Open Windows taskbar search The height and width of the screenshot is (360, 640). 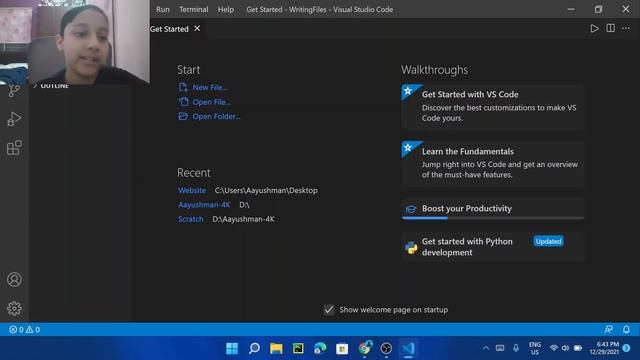[254, 348]
